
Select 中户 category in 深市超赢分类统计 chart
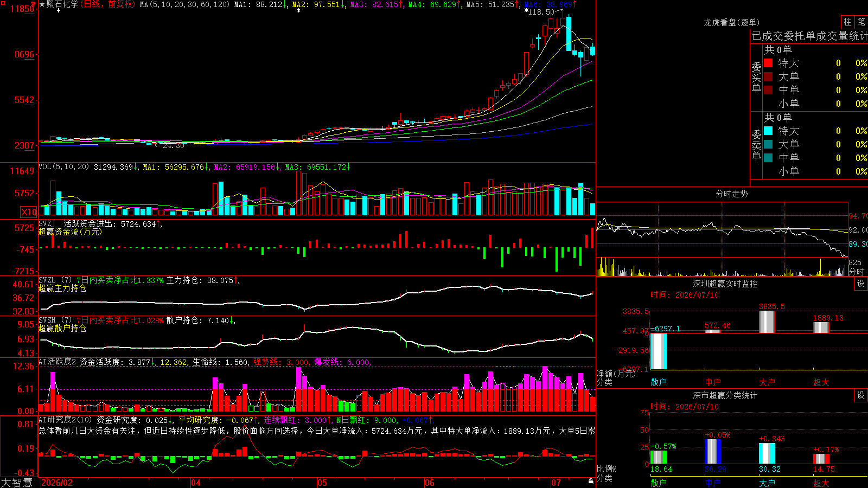tap(713, 483)
